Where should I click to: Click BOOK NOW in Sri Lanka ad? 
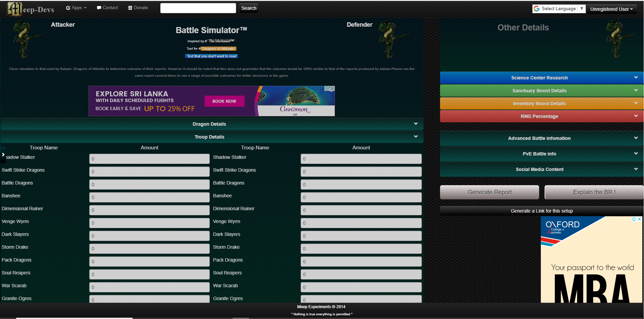click(x=224, y=101)
